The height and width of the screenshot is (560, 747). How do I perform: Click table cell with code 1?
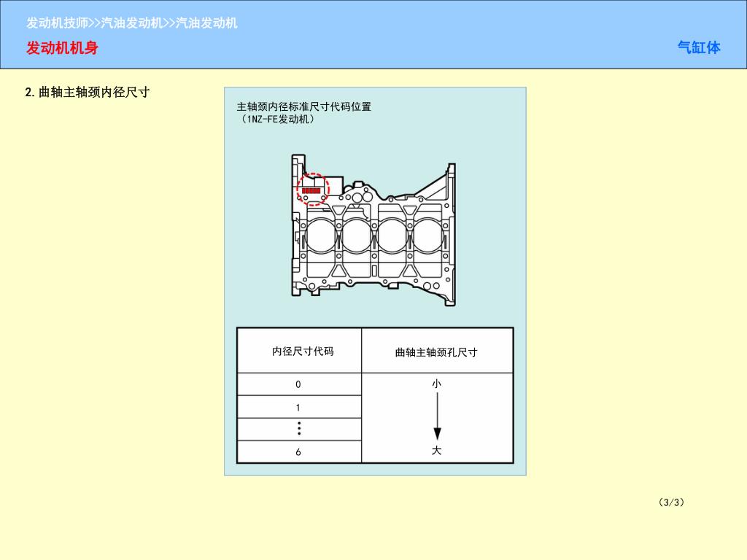point(299,407)
